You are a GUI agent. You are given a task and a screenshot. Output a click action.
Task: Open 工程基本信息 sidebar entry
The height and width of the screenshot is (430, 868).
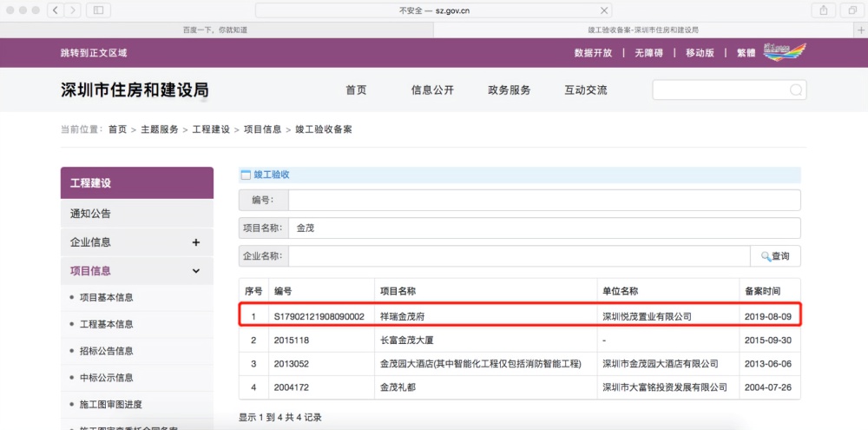[x=106, y=324]
